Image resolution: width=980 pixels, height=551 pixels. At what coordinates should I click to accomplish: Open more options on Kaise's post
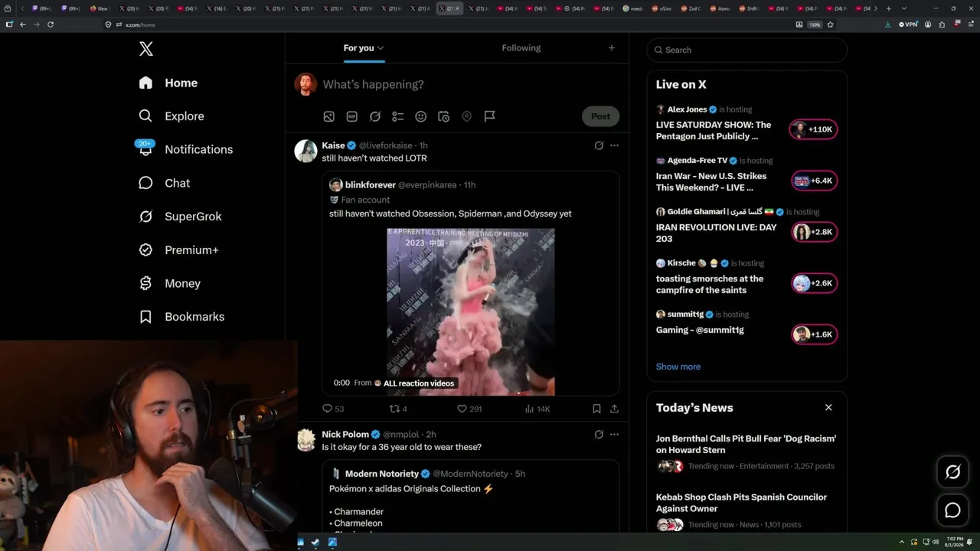pos(614,145)
